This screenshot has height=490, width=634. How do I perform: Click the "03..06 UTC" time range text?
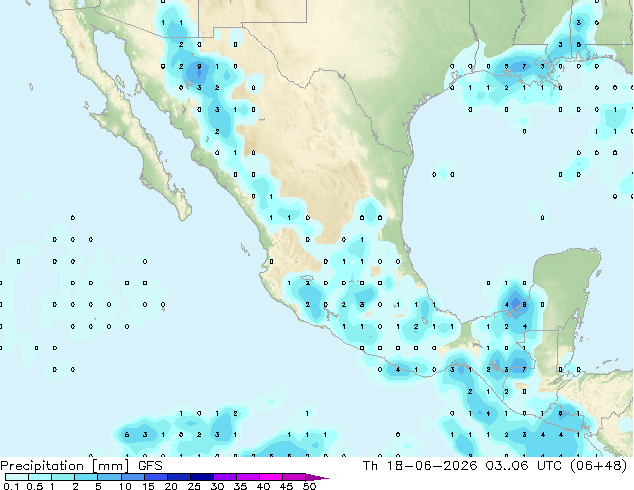click(x=523, y=466)
